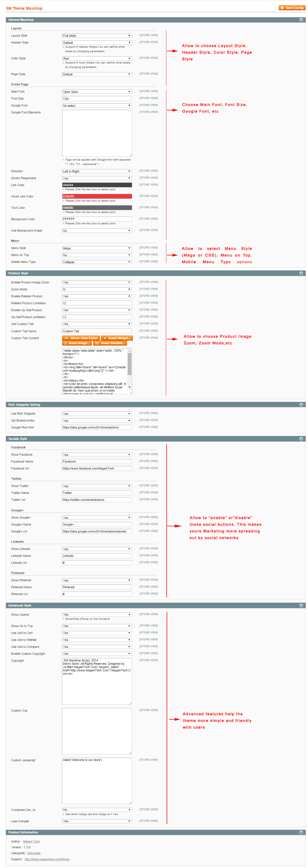
Task: Open the Show Cpanel dropdown
Action: pos(97,615)
